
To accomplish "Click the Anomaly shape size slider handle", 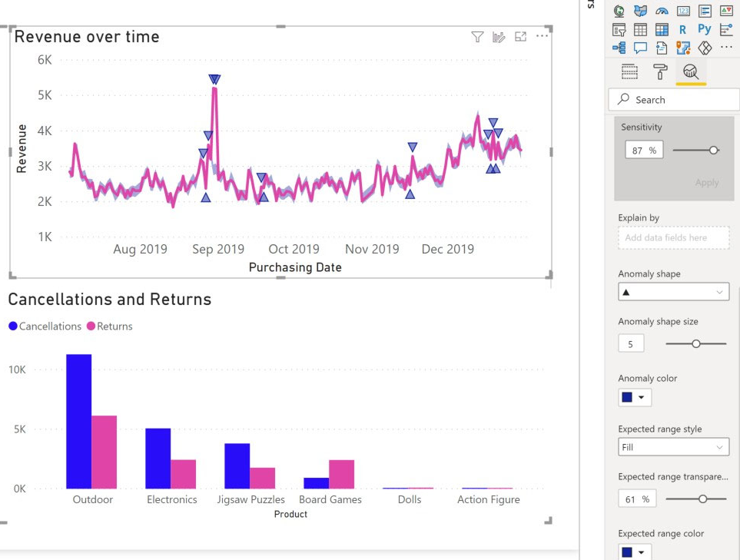I will click(x=696, y=344).
